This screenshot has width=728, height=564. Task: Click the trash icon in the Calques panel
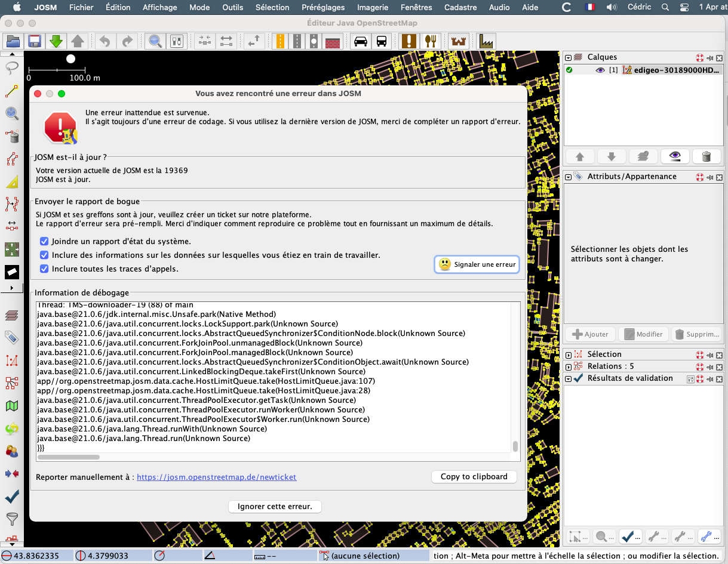pyautogui.click(x=707, y=156)
